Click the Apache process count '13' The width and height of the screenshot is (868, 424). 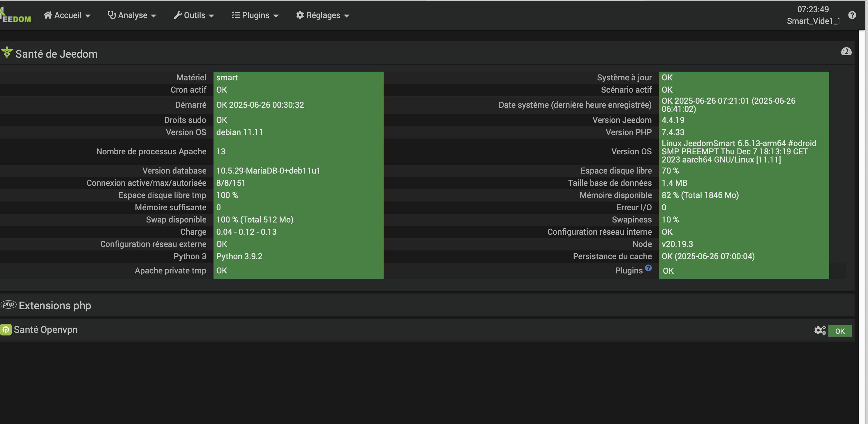pos(221,151)
